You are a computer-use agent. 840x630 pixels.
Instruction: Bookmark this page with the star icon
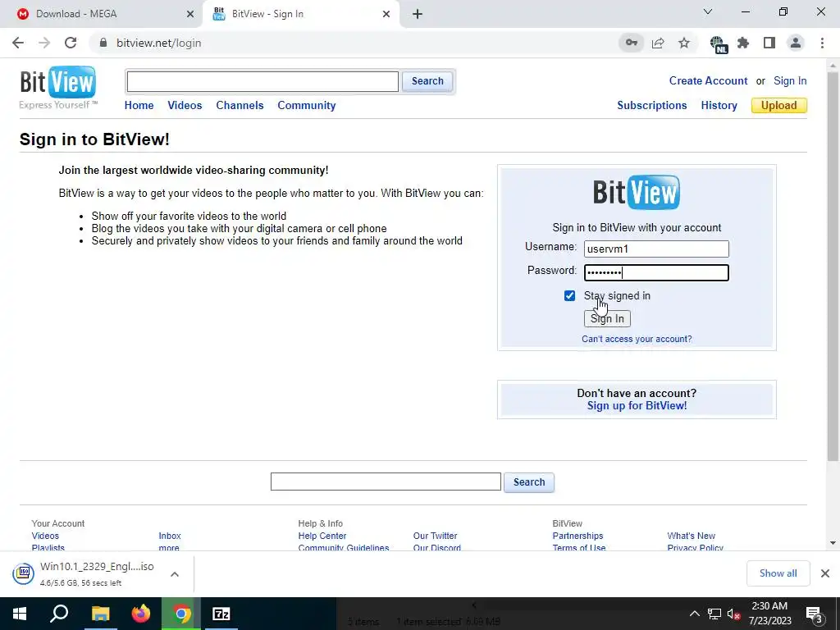684,43
